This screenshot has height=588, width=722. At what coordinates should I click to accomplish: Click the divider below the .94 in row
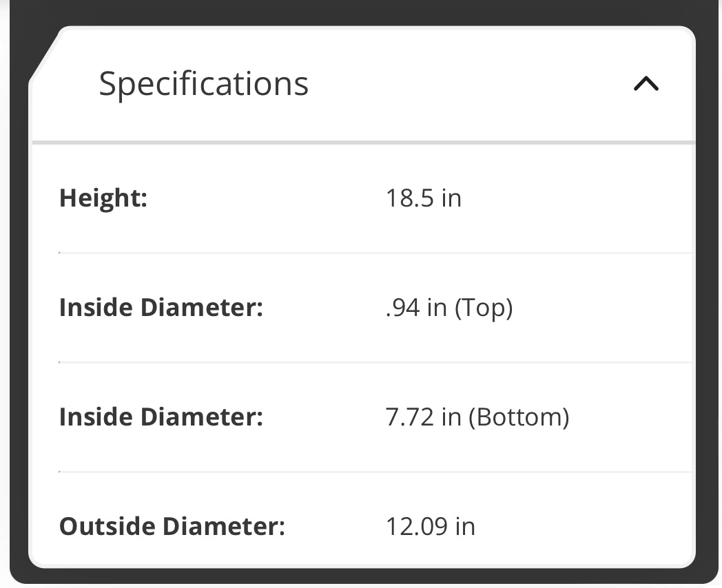click(375, 362)
